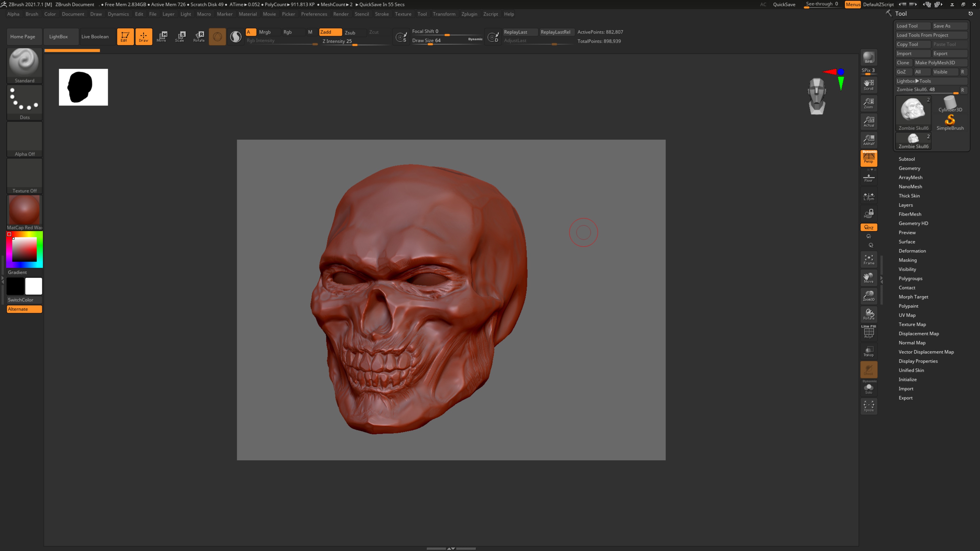Toggle Persp perspective mode off
This screenshot has height=551, width=980.
[x=868, y=158]
